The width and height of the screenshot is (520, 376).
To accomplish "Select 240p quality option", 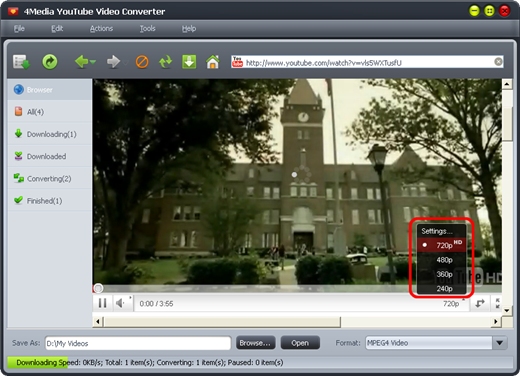I will (441, 288).
